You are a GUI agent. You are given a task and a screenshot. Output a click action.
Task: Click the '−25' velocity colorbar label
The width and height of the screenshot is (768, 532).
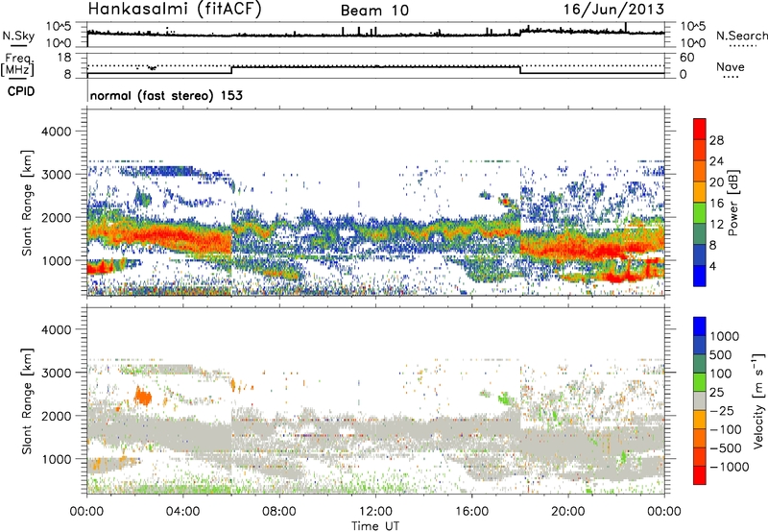point(722,411)
